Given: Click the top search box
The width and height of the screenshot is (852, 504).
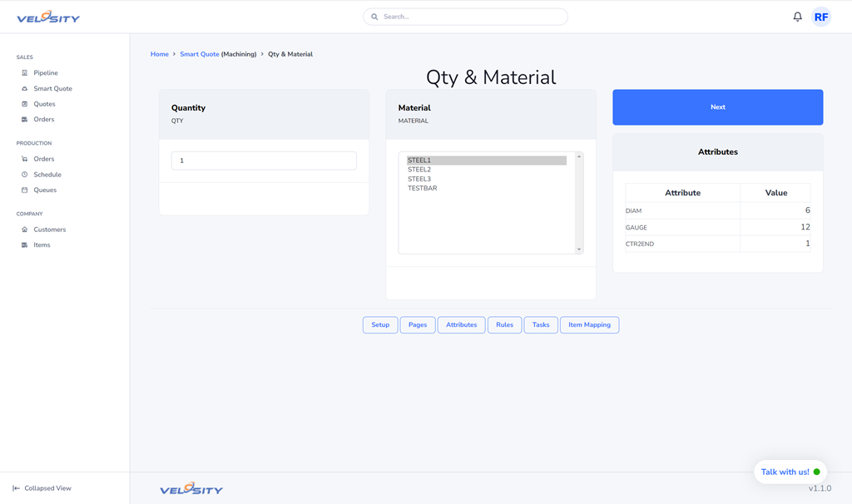Looking at the screenshot, I should (466, 17).
